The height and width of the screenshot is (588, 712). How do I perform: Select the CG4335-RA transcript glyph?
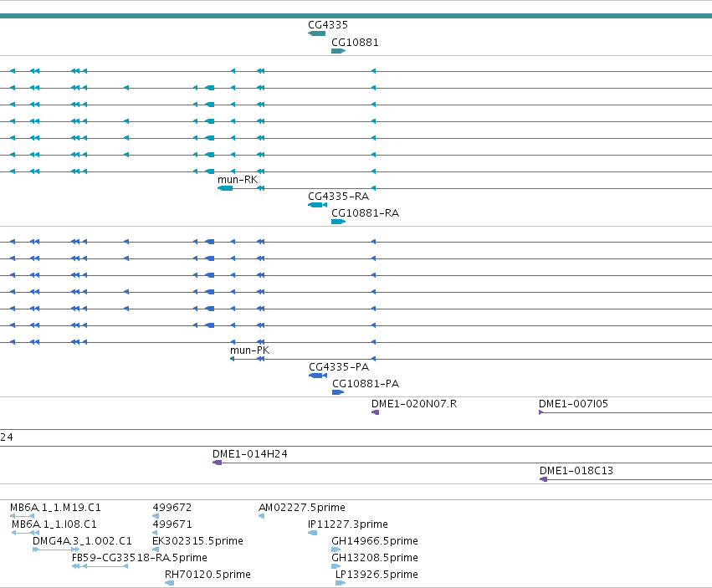coord(317,205)
